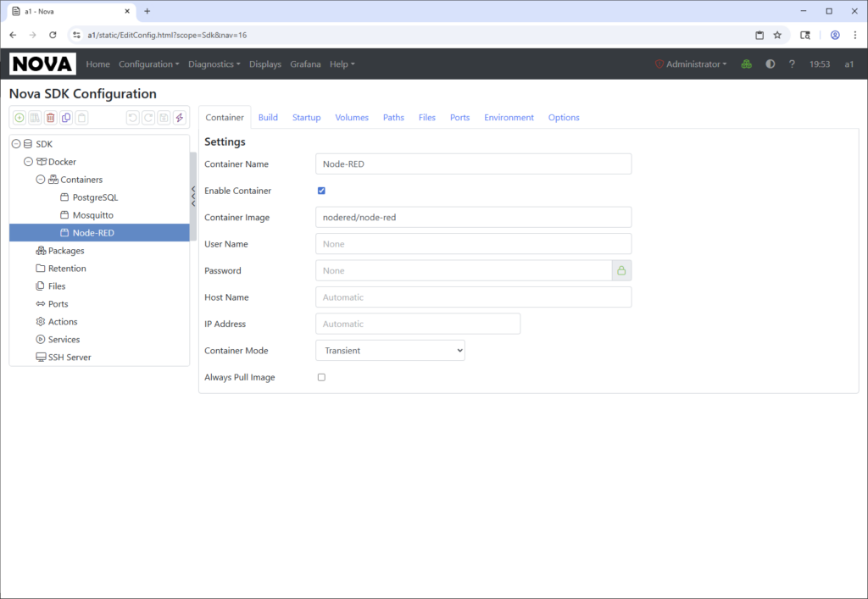868x599 pixels.
Task: Collapse the Docker tree node
Action: click(x=28, y=162)
